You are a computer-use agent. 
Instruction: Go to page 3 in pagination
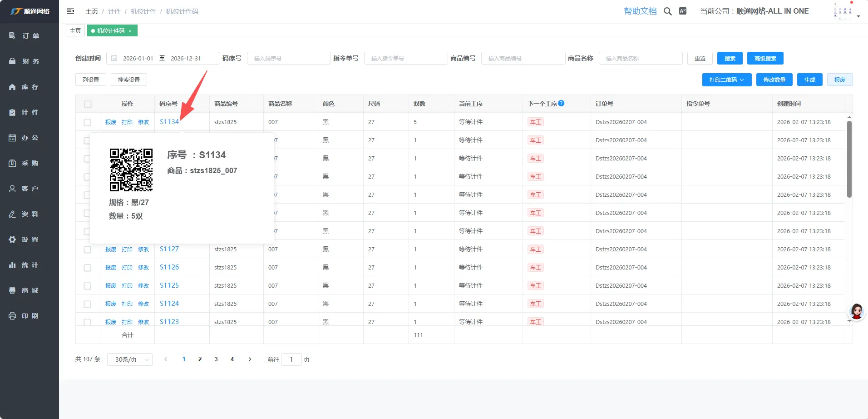216,359
